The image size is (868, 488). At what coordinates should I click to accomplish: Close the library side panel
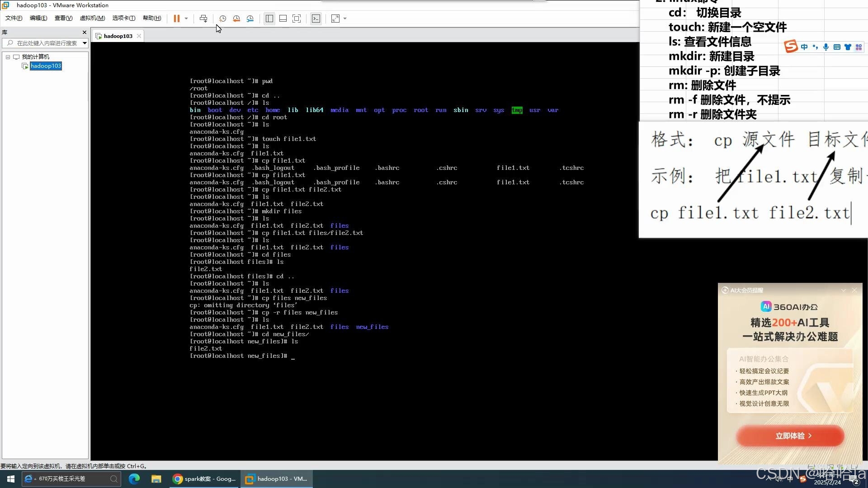(84, 33)
